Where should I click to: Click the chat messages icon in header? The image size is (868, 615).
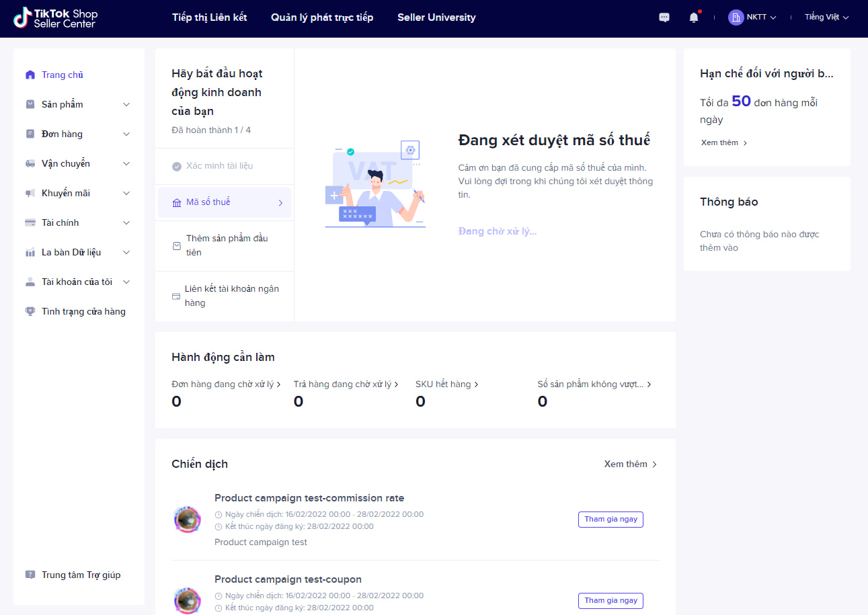[664, 17]
